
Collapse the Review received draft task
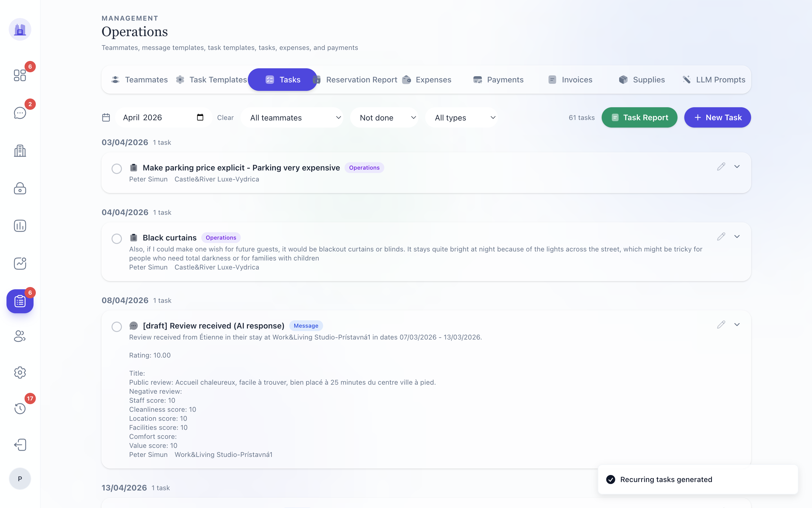(x=737, y=325)
